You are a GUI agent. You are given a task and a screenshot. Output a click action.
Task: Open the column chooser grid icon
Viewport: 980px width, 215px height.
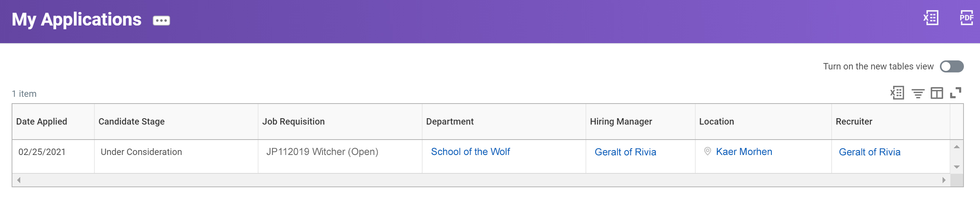pyautogui.click(x=937, y=93)
